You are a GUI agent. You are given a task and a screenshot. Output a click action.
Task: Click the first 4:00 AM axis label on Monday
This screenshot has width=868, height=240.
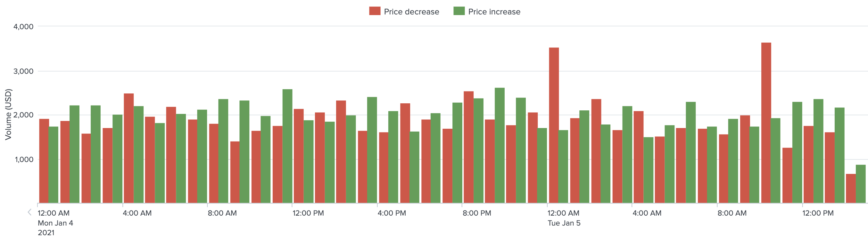coord(137,213)
